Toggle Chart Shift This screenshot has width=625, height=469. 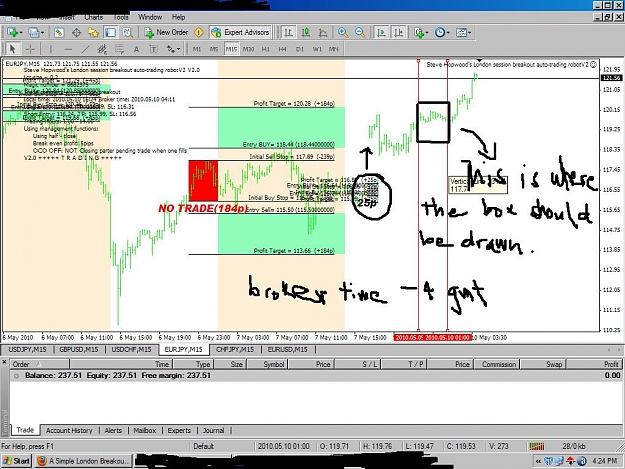(x=399, y=33)
